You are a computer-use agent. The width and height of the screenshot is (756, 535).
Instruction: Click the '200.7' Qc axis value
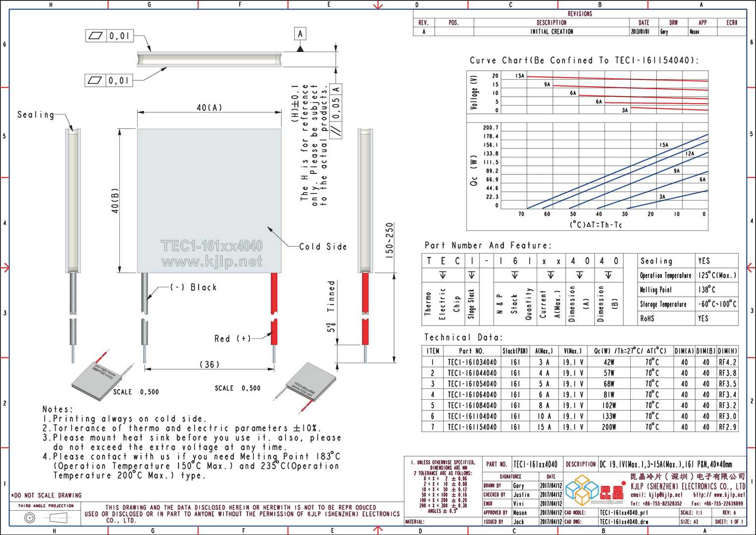pyautogui.click(x=491, y=128)
